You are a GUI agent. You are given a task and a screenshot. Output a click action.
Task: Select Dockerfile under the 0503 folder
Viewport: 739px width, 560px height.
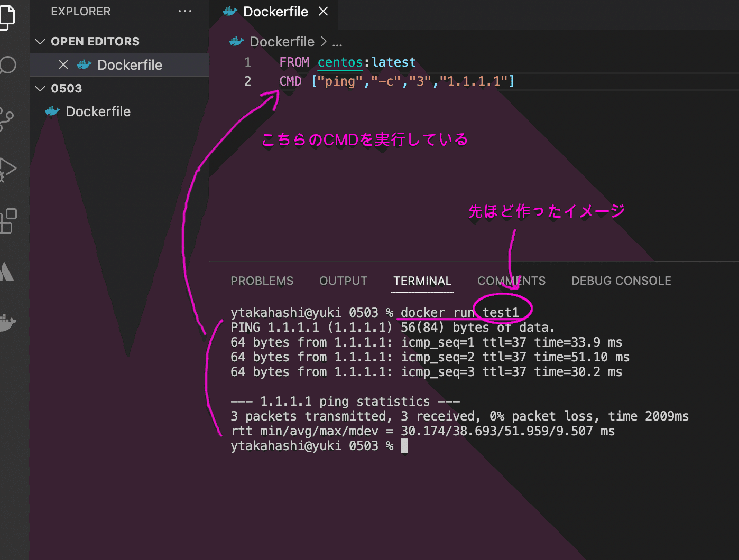tap(97, 111)
